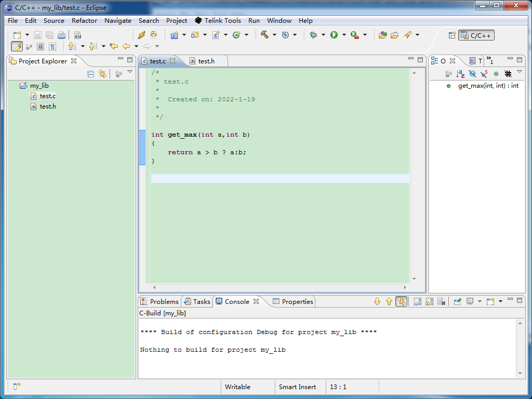Click the New wizard toolbar icon
Viewport: 532px width, 399px height.
click(x=17, y=35)
